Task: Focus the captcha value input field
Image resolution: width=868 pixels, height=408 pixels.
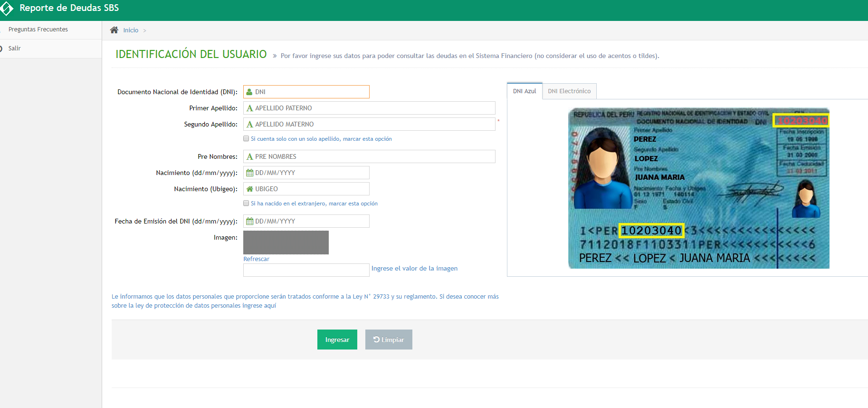Action: (306, 270)
